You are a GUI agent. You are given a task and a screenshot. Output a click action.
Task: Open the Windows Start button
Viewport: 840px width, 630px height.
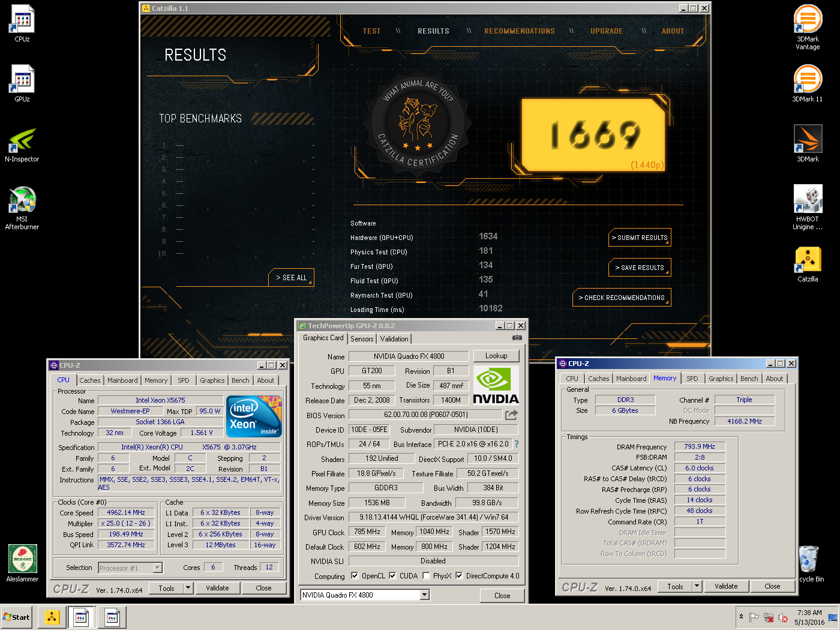coord(16,617)
